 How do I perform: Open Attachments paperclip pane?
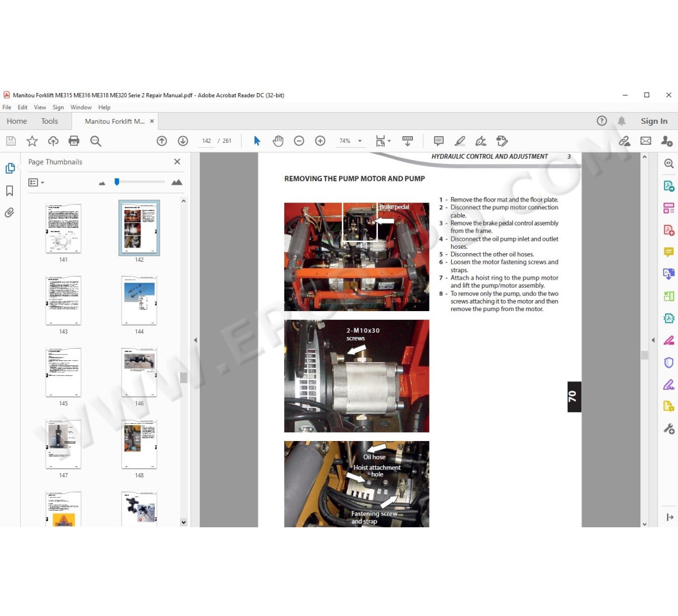tap(9, 213)
